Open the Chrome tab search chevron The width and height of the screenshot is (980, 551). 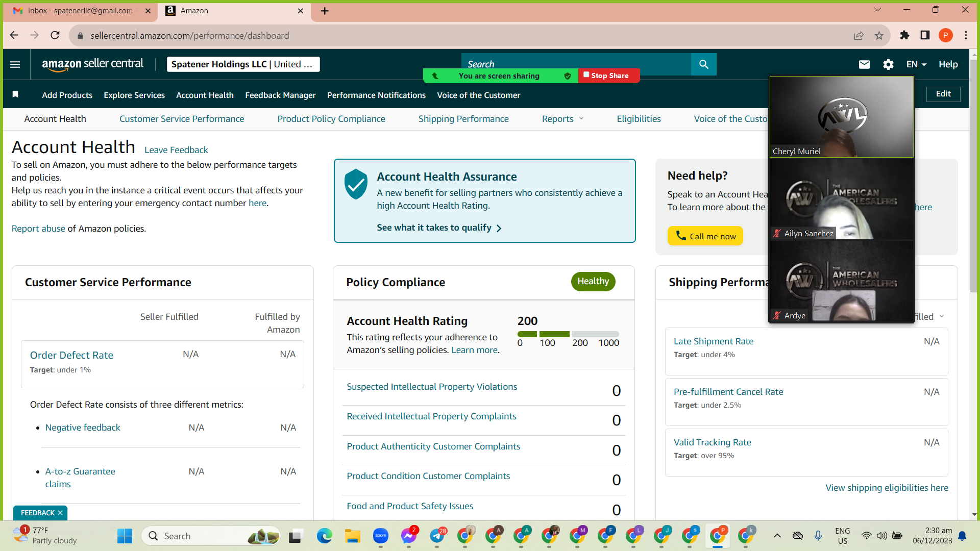[877, 10]
